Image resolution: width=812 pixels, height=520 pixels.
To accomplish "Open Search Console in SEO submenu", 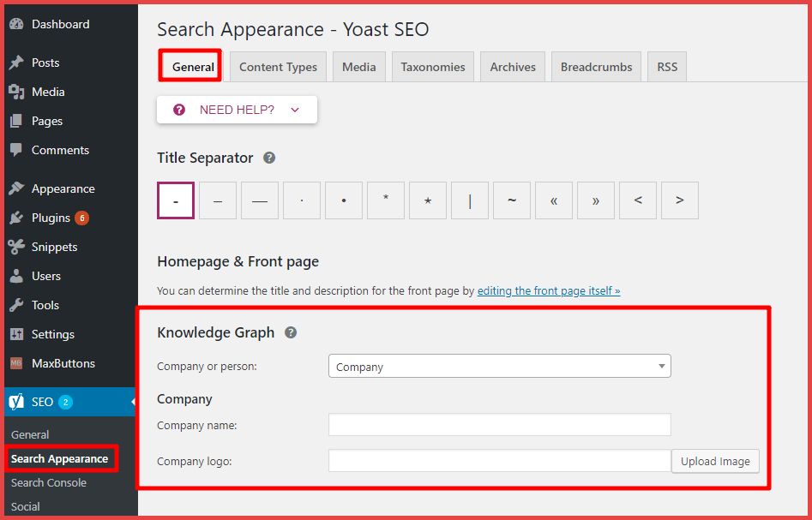I will [49, 482].
